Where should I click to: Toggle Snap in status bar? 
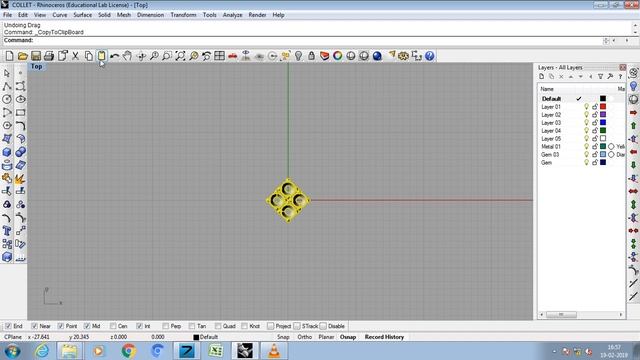click(x=283, y=337)
